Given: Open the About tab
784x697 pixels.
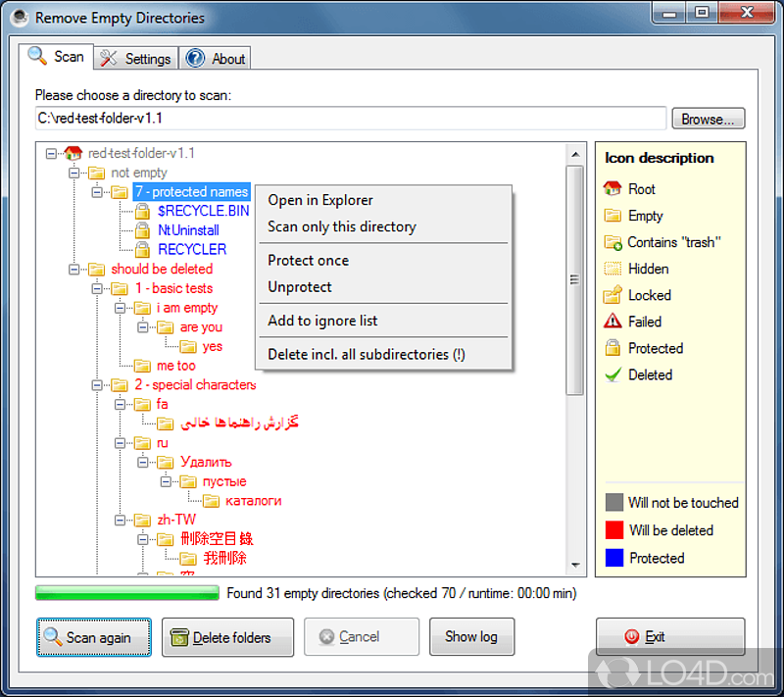Looking at the screenshot, I should point(215,57).
